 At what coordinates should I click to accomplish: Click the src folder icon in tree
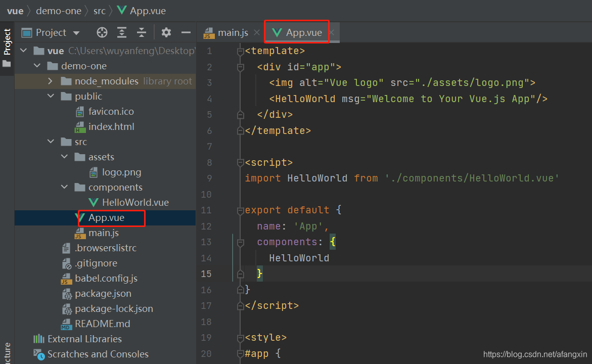click(x=66, y=142)
